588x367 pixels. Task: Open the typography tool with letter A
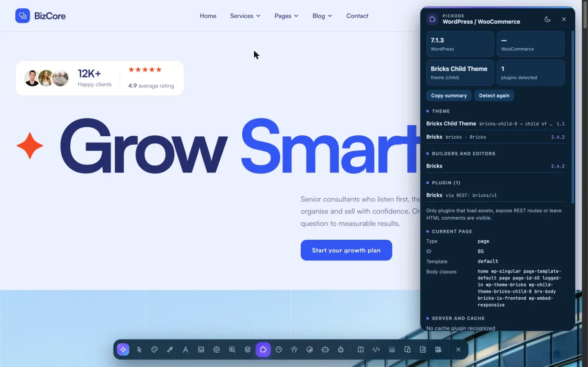coord(185,350)
